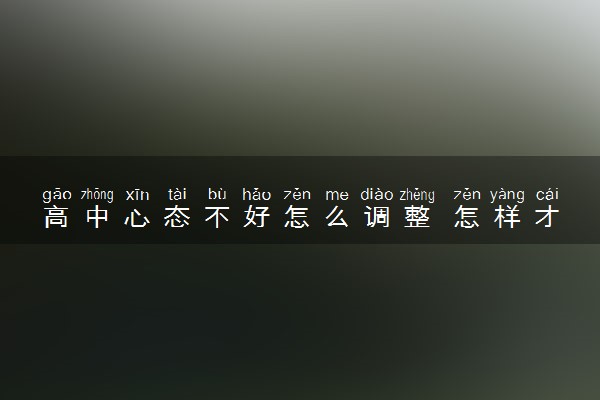
Task: Click the pinyin label hǎo
Action: pos(257,194)
